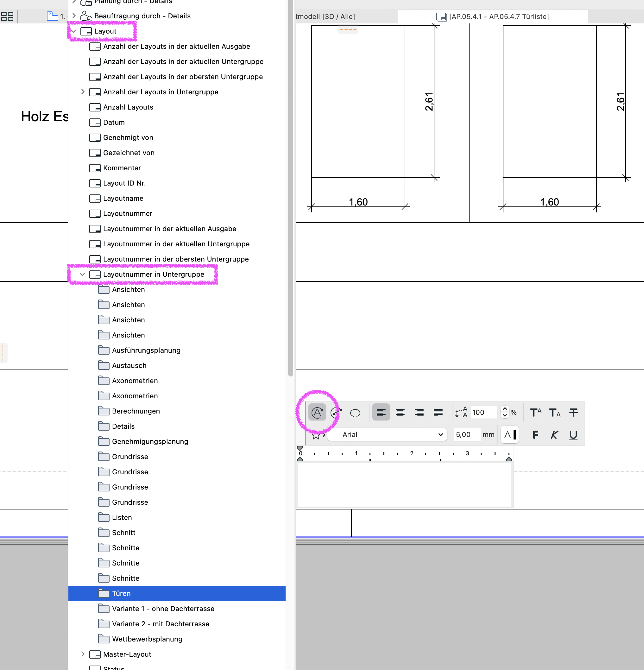This screenshot has width=644, height=670.
Task: Select the Genehmigungsplanung folder
Action: coord(177,441)
